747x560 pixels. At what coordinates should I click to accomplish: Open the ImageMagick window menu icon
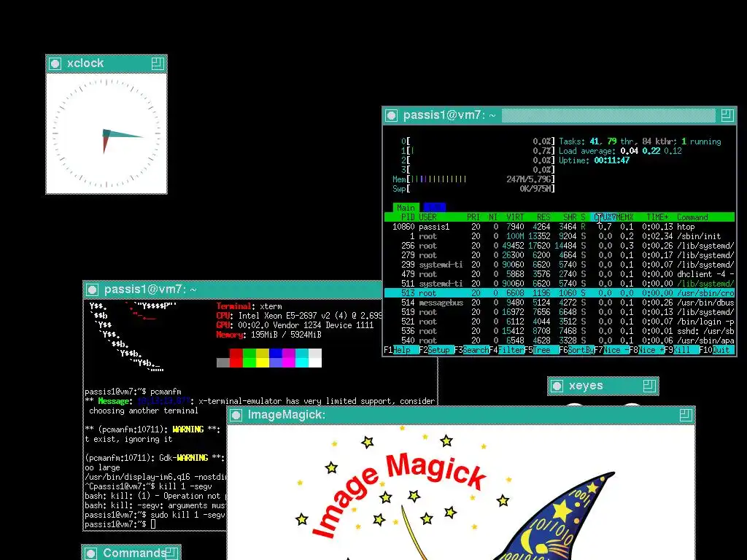[236, 415]
